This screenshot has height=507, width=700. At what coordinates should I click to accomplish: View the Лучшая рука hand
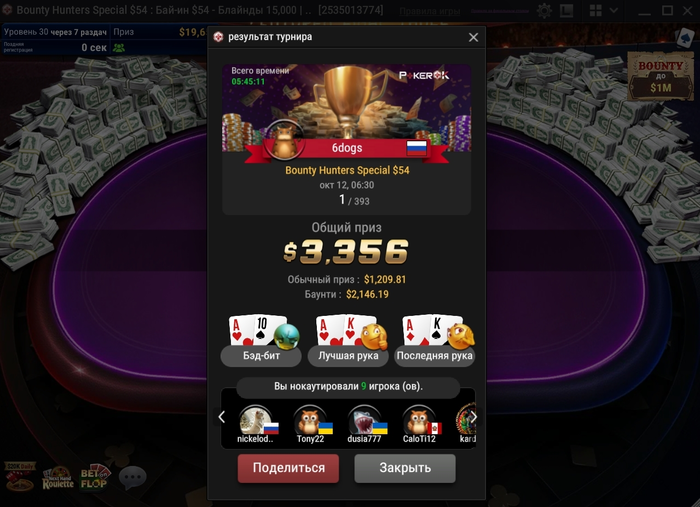pos(348,341)
